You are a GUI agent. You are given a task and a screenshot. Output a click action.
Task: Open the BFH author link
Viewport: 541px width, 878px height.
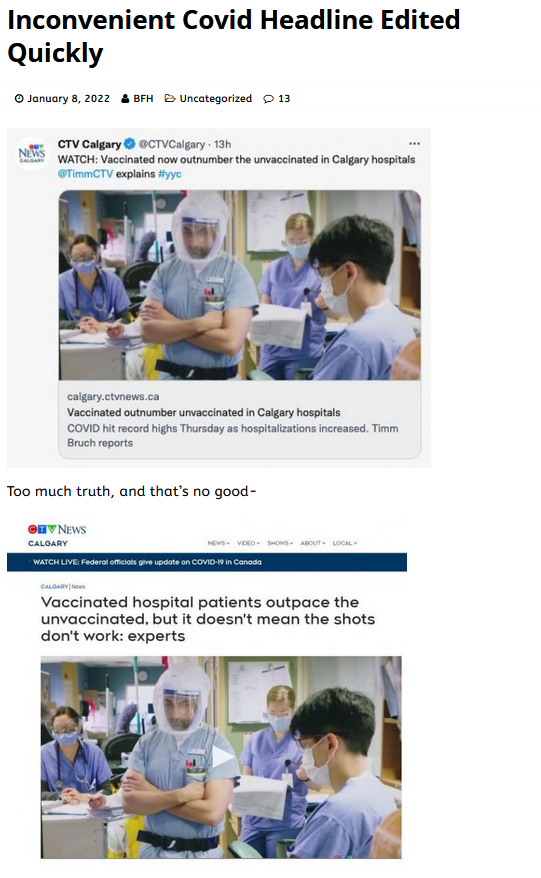point(143,99)
